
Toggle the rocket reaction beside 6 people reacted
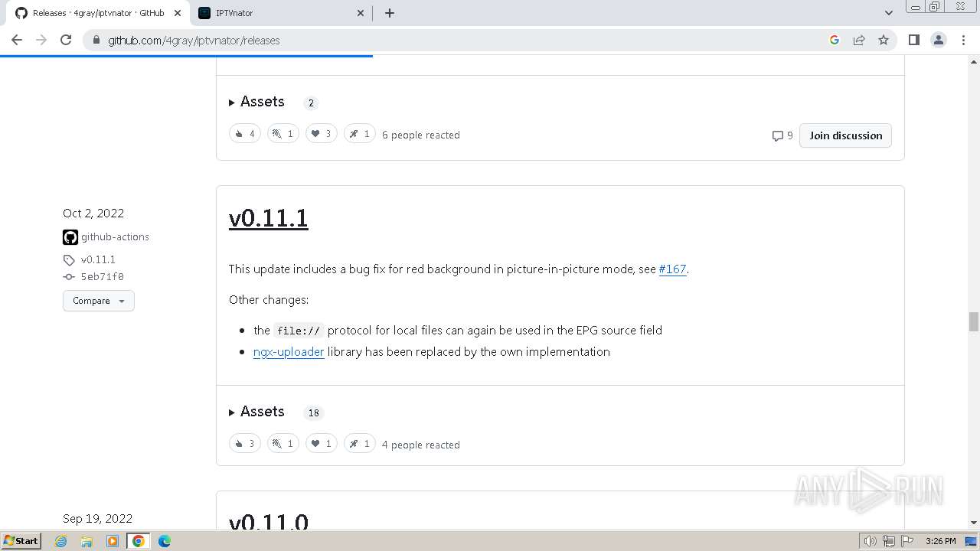click(x=360, y=134)
